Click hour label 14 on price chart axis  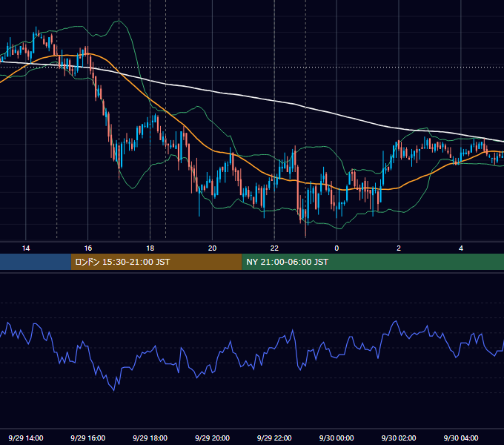26,248
